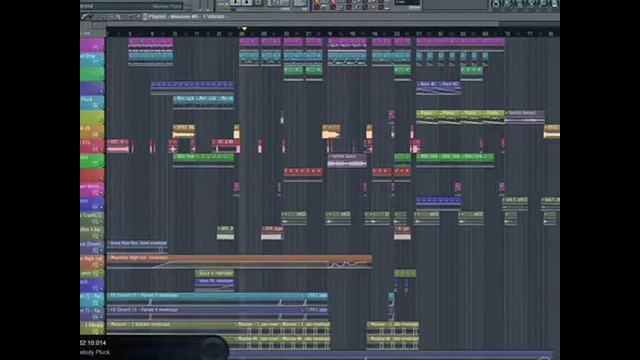640x360 pixels.
Task: Select the 'Sentios Voice2' audio clip
Action: pos(525,117)
